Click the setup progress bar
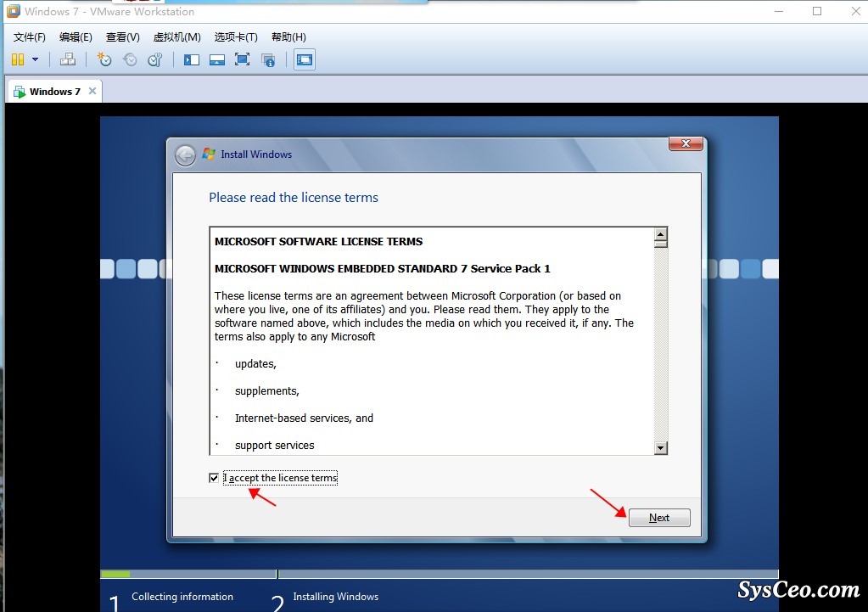The image size is (868, 612). click(x=439, y=574)
